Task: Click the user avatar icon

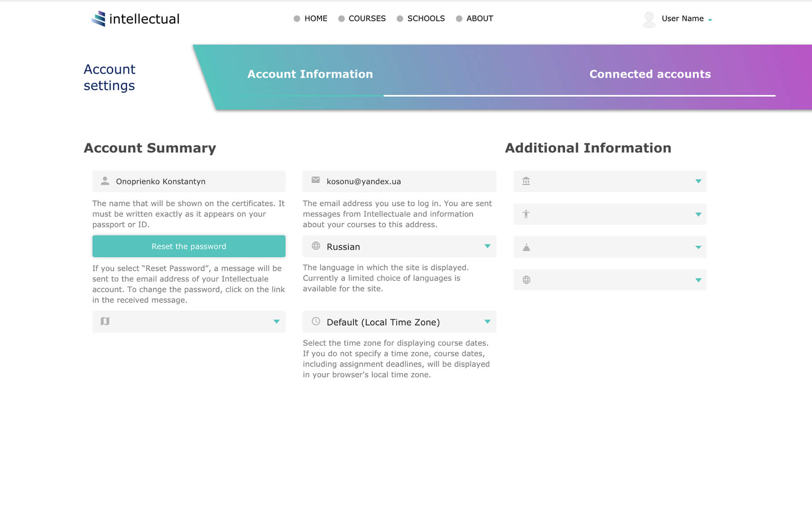Action: click(x=649, y=19)
